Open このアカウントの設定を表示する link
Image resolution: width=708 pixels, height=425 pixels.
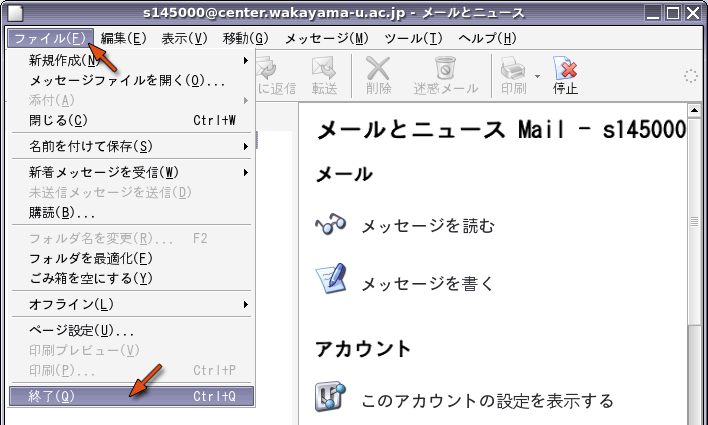[487, 401]
